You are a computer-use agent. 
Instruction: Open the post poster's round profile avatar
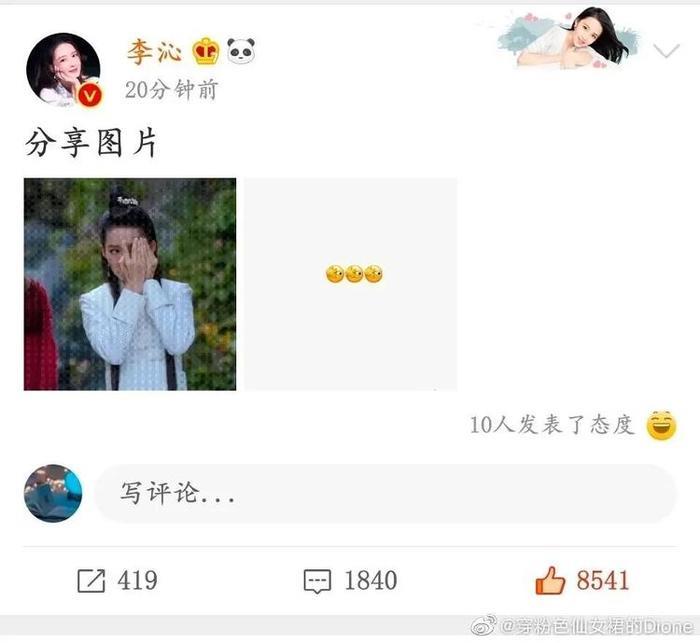(x=63, y=69)
